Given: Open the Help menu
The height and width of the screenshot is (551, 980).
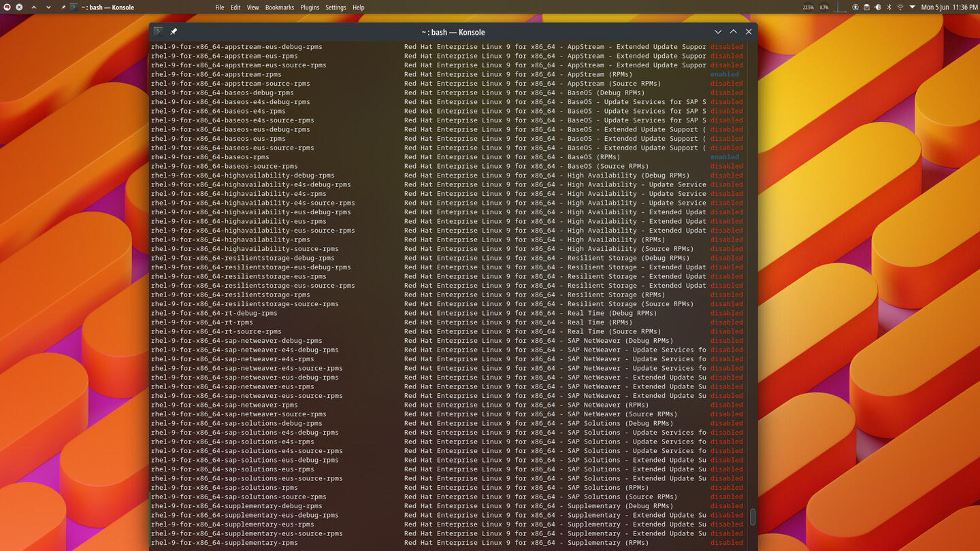Looking at the screenshot, I should [359, 7].
